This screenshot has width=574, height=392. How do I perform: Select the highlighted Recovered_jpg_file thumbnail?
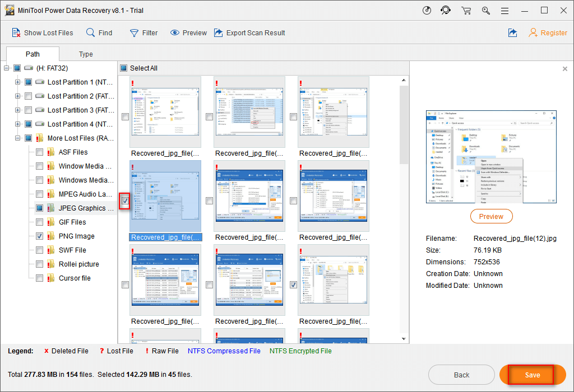[165, 196]
